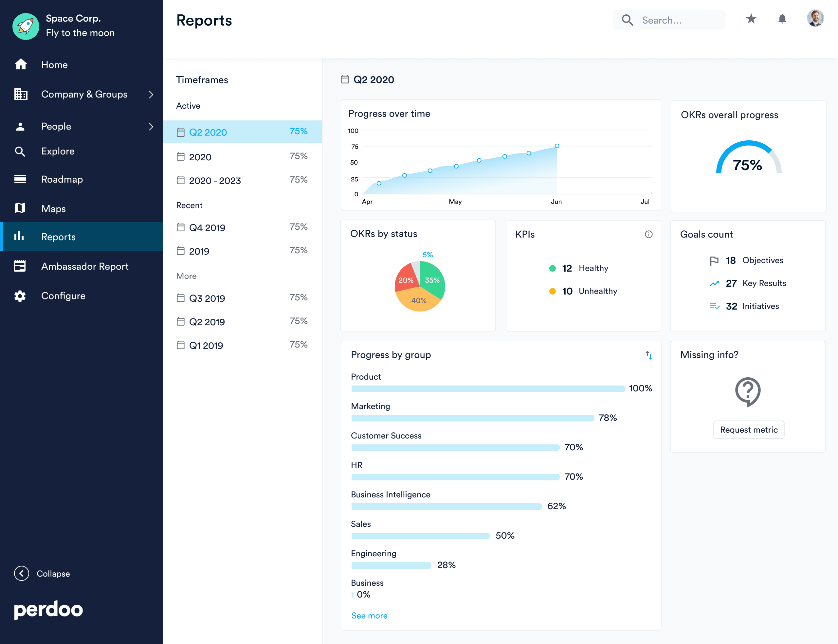Viewport: 838px width, 644px height.
Task: Click the Missing info question mark icon
Action: (748, 391)
